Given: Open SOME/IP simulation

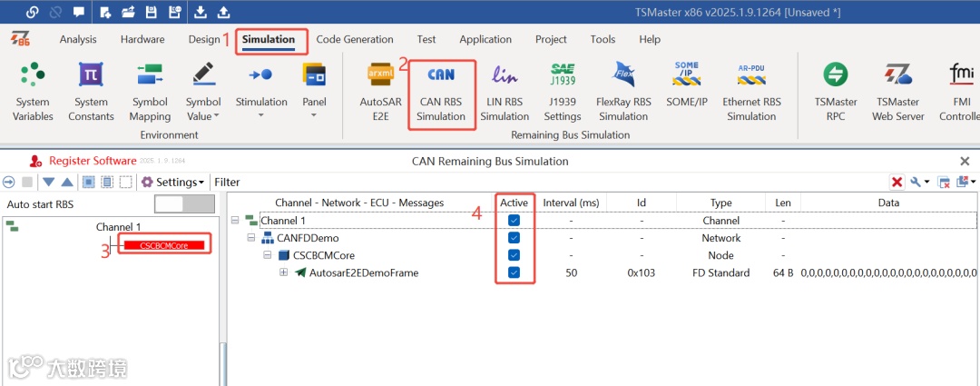Looking at the screenshot, I should (686, 85).
